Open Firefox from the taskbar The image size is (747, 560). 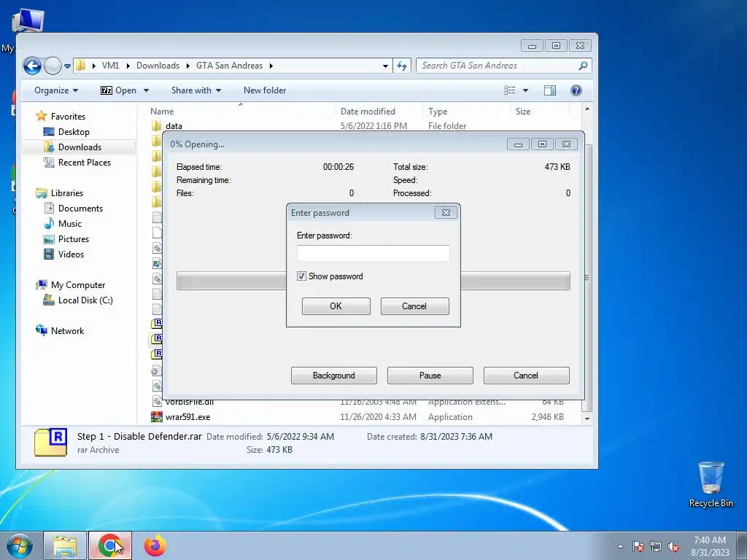tap(155, 545)
